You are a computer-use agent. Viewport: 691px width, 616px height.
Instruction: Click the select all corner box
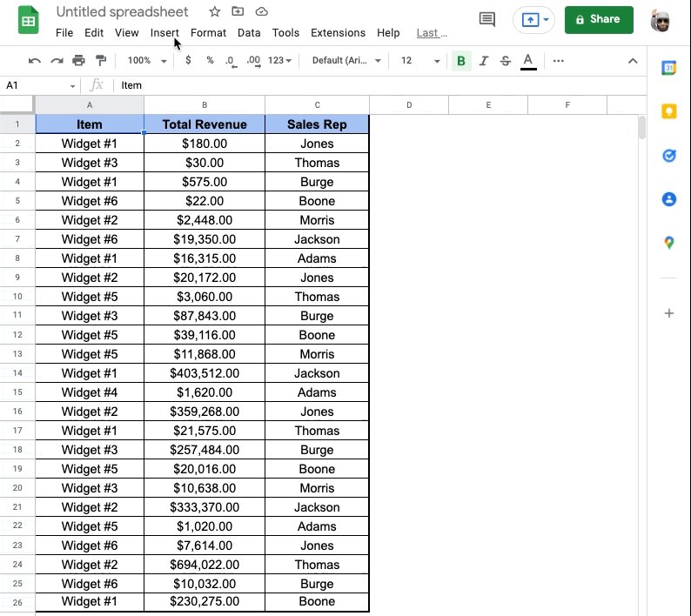click(17, 105)
